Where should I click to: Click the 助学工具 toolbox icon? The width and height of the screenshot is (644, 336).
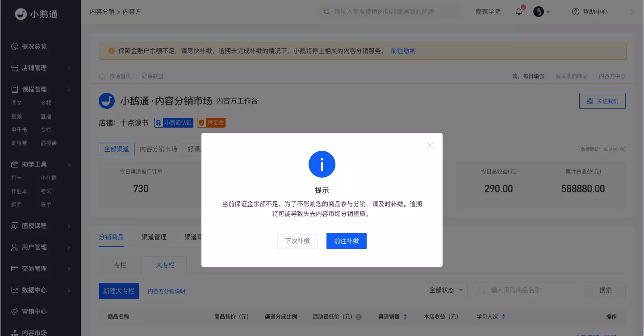coord(15,164)
